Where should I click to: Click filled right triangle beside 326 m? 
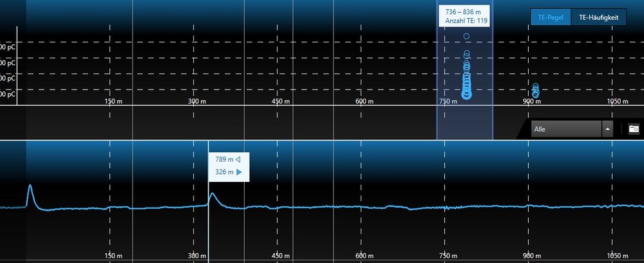(x=238, y=172)
